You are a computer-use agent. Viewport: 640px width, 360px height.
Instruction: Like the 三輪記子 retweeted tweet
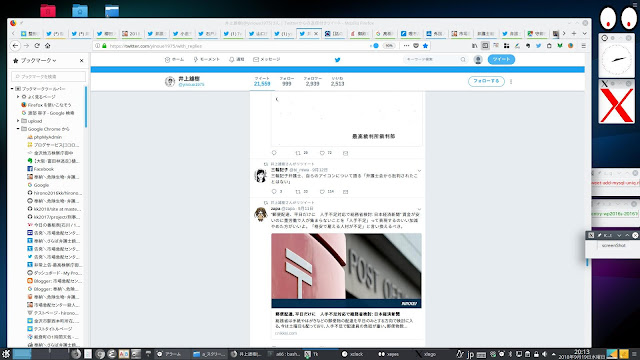[322, 191]
